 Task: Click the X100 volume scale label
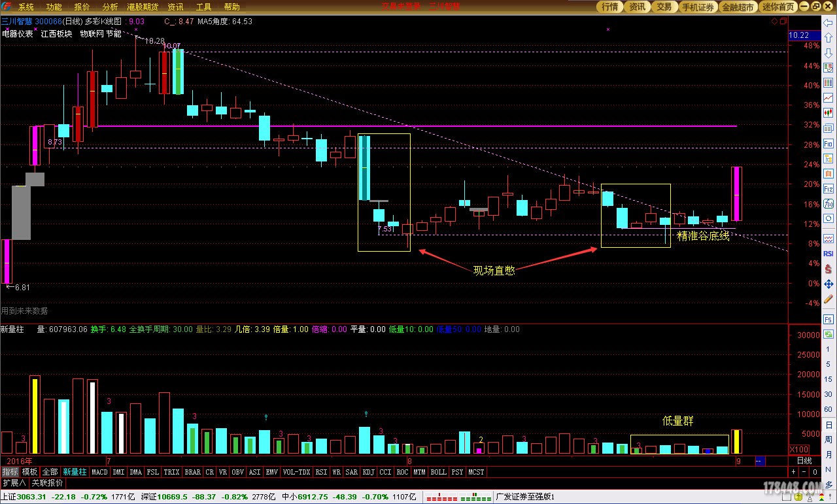point(799,450)
